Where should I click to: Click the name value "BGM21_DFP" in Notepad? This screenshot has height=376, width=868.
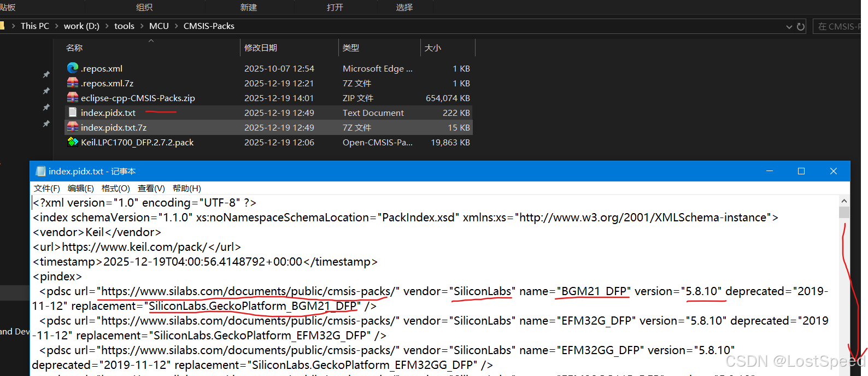[594, 291]
